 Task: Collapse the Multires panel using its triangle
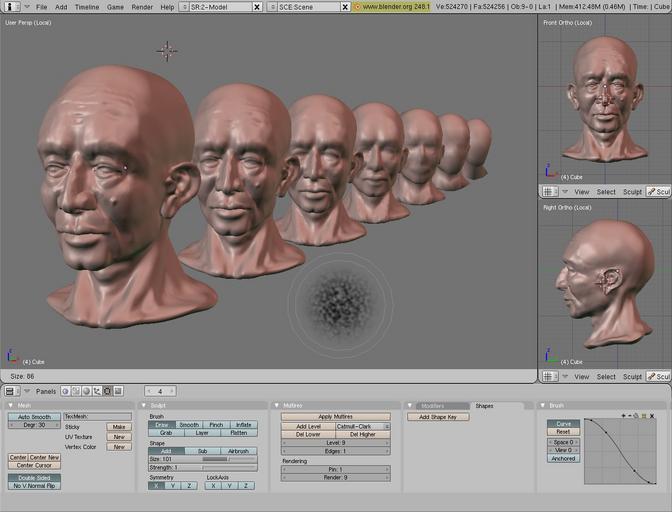277,406
